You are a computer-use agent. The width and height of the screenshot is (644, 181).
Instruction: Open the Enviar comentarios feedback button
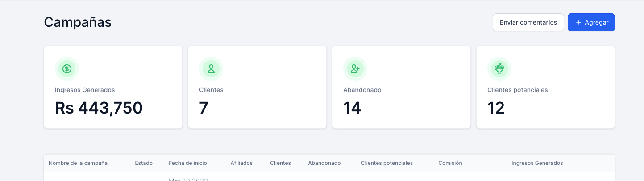pos(528,22)
